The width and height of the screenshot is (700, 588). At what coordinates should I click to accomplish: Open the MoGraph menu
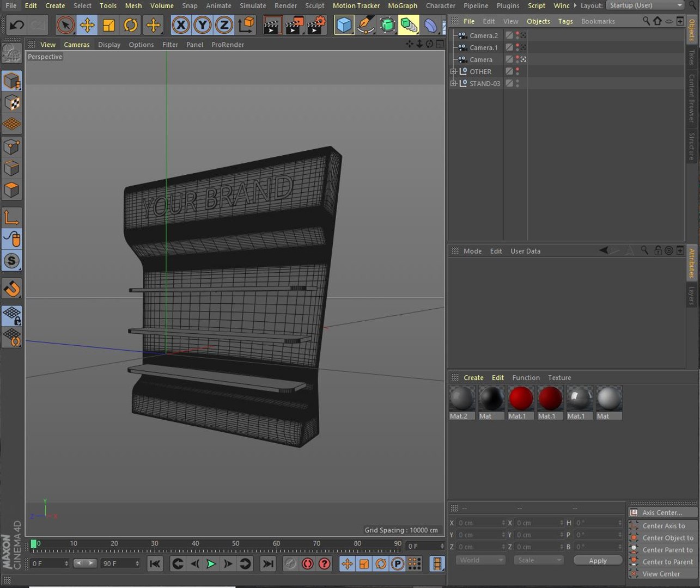coord(403,5)
